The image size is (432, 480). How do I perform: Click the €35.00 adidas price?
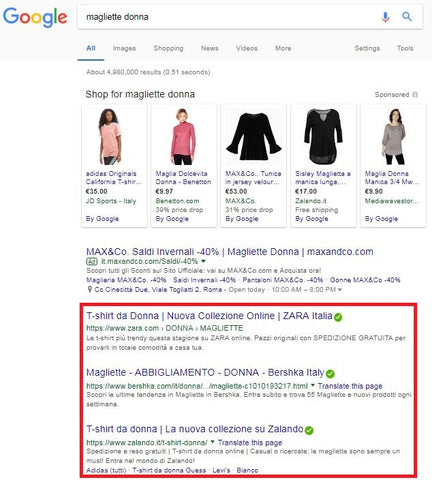[96, 192]
